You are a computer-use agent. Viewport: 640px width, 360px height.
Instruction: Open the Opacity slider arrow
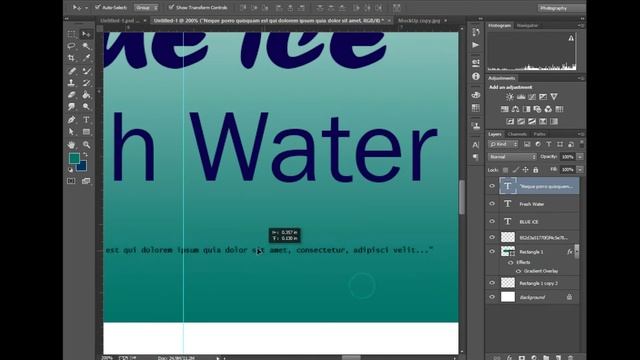coord(580,157)
